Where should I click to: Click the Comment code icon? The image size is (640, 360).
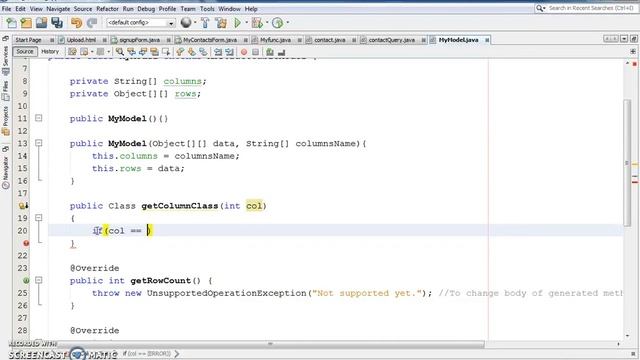coord(269,52)
